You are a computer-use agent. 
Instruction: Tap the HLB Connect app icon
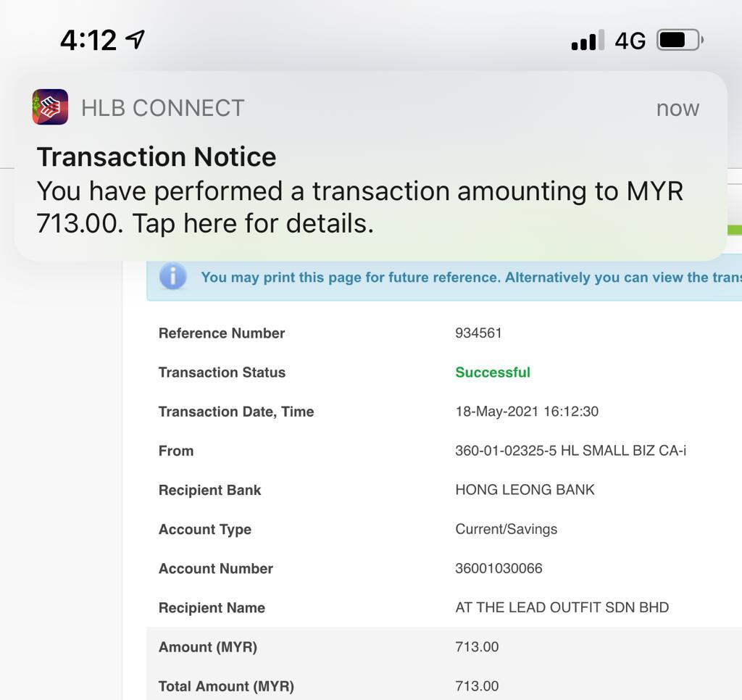(50, 107)
